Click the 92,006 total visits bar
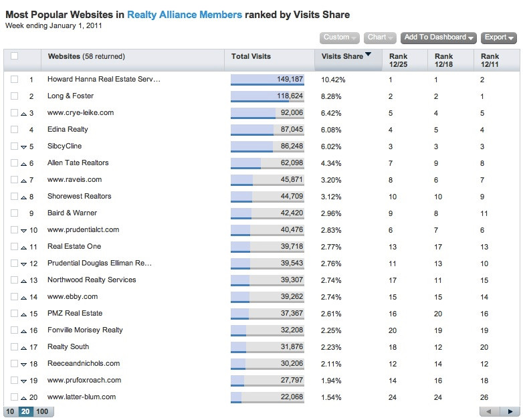The image size is (523, 420). 267,113
